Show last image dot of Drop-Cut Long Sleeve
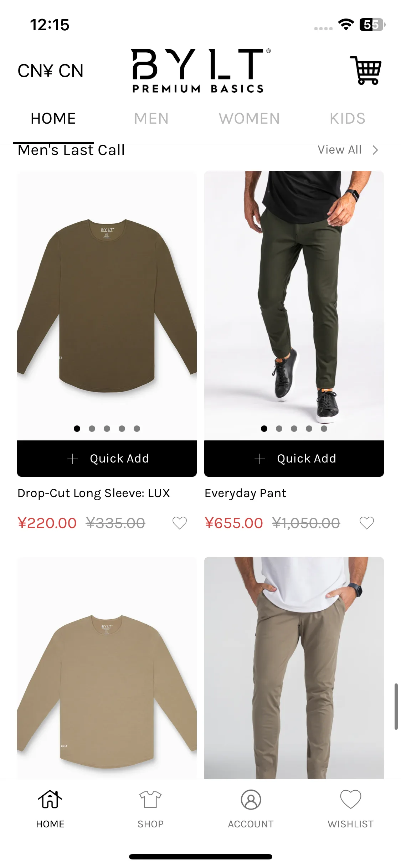The width and height of the screenshot is (401, 868). [137, 429]
